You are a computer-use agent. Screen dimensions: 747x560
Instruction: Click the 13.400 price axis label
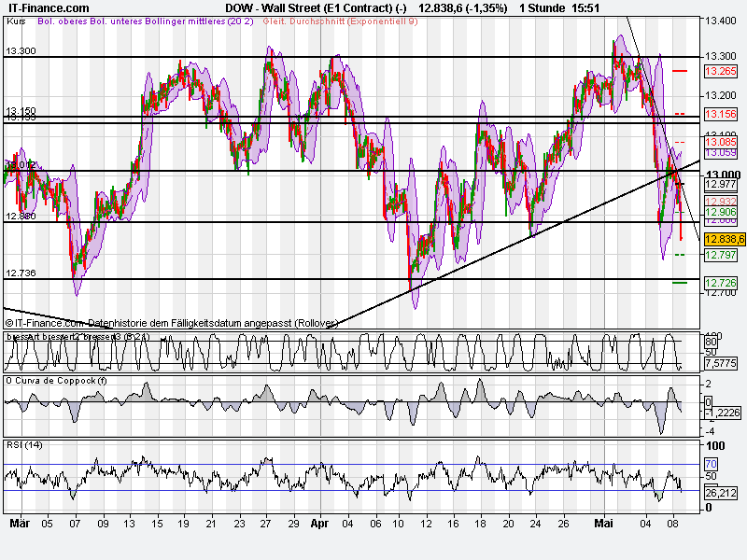pos(720,21)
